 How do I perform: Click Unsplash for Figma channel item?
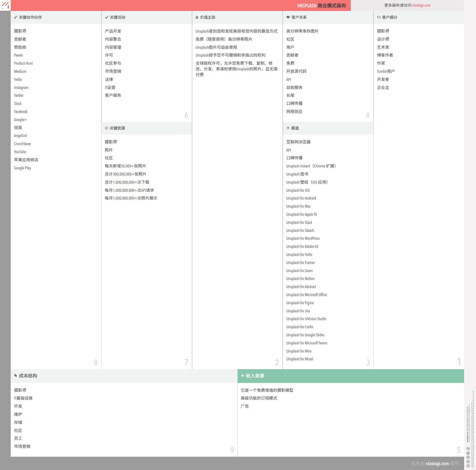[x=300, y=303]
